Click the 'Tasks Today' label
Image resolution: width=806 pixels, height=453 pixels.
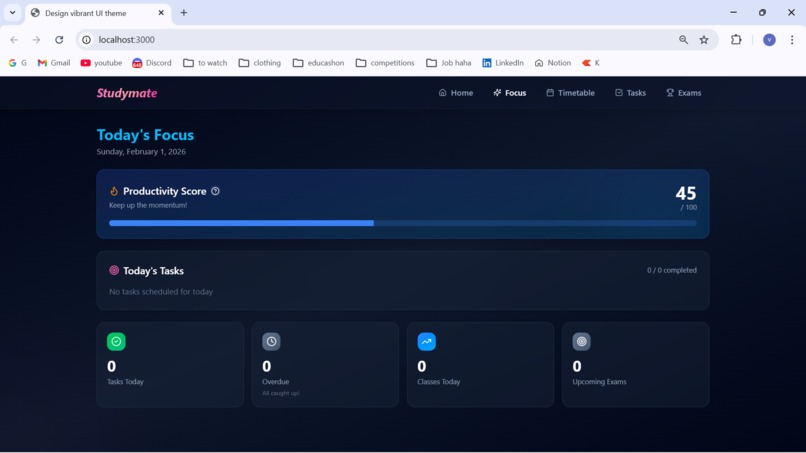coord(125,382)
